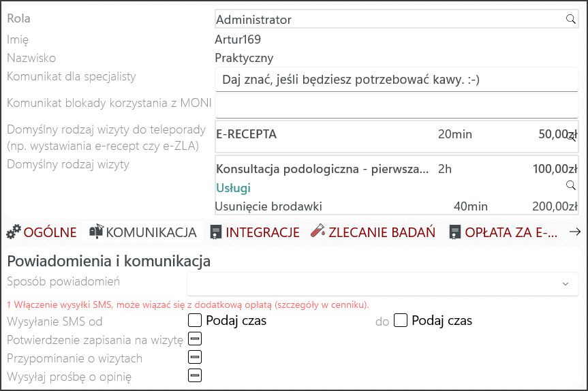This screenshot has height=391, width=588.
Task: Toggle Wysyłaj prośbę o opinię checkbox
Action: 195,375
